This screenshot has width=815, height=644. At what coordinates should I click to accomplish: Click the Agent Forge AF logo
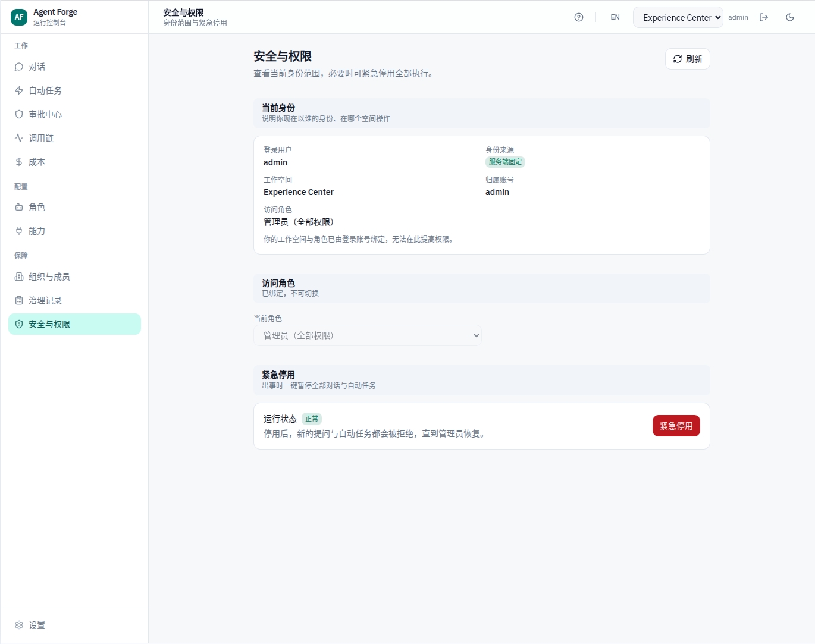19,17
